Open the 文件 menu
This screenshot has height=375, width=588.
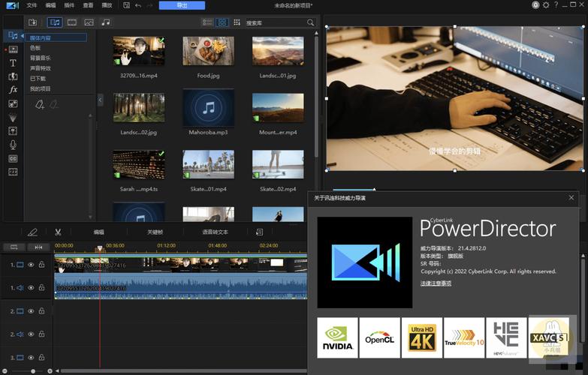click(x=32, y=5)
